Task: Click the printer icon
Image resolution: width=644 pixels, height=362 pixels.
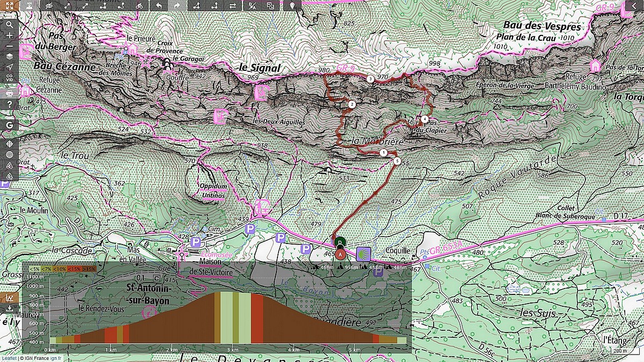Action: tap(10, 93)
